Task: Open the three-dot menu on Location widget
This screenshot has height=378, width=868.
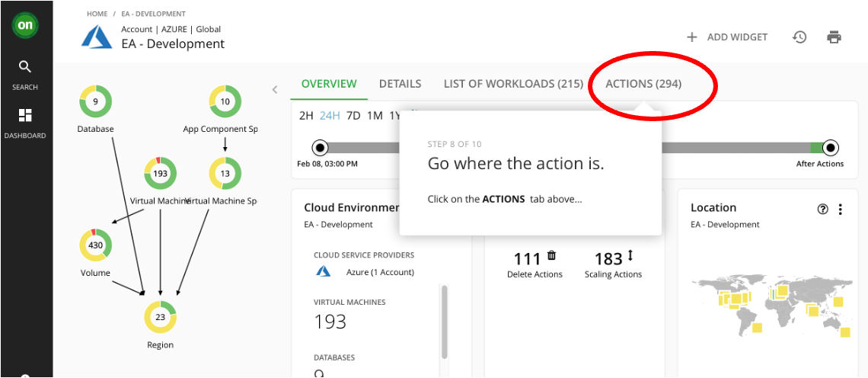Action: (x=841, y=209)
